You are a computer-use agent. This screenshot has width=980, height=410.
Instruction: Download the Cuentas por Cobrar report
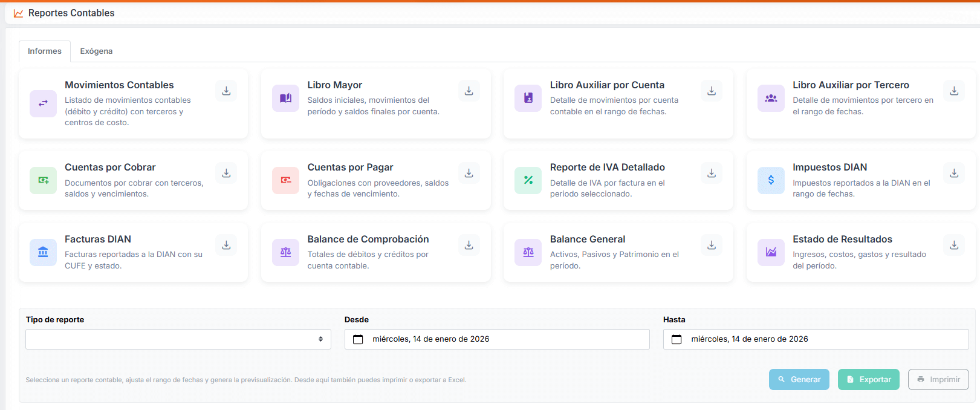(226, 173)
